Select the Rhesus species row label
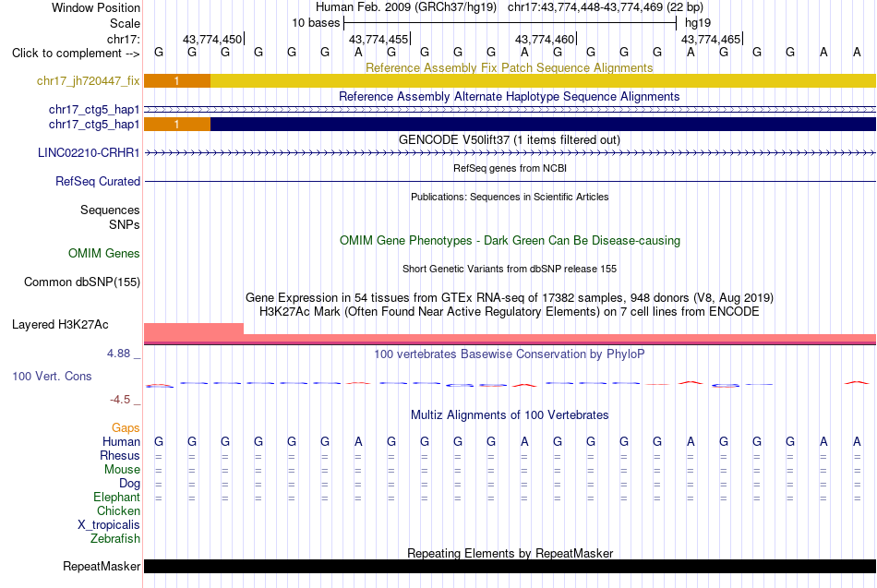 tap(120, 455)
